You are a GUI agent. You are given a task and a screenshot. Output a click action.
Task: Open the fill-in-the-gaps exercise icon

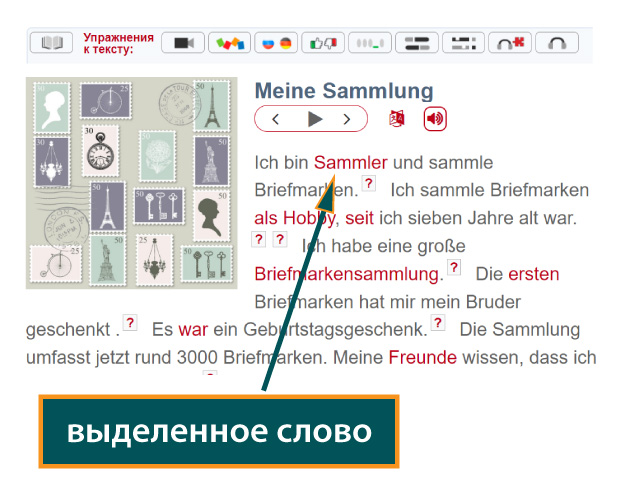(369, 43)
